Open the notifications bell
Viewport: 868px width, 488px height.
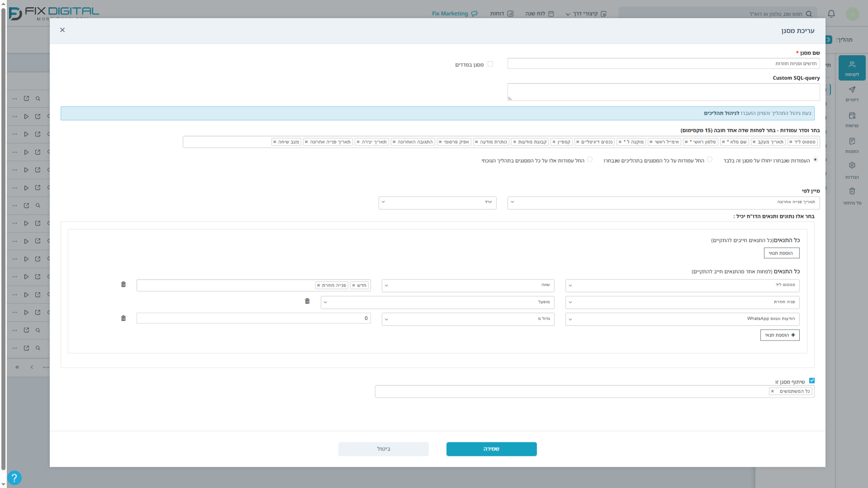[x=831, y=14]
